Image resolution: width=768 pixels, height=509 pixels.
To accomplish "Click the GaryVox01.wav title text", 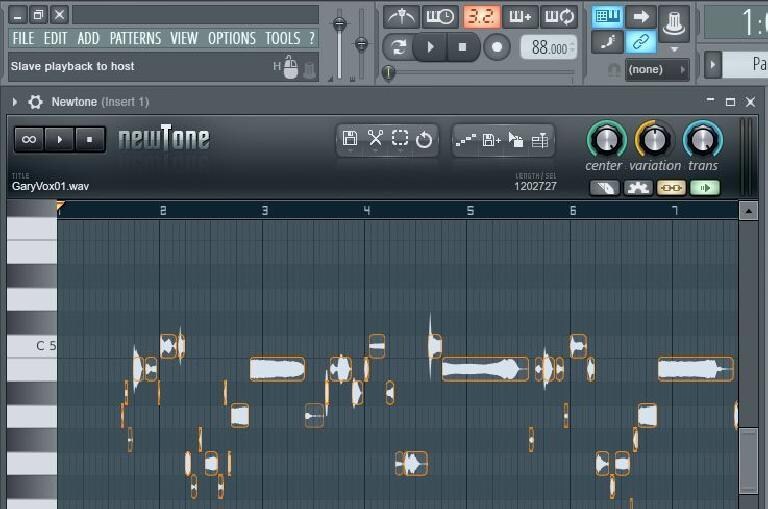I will tap(50, 187).
